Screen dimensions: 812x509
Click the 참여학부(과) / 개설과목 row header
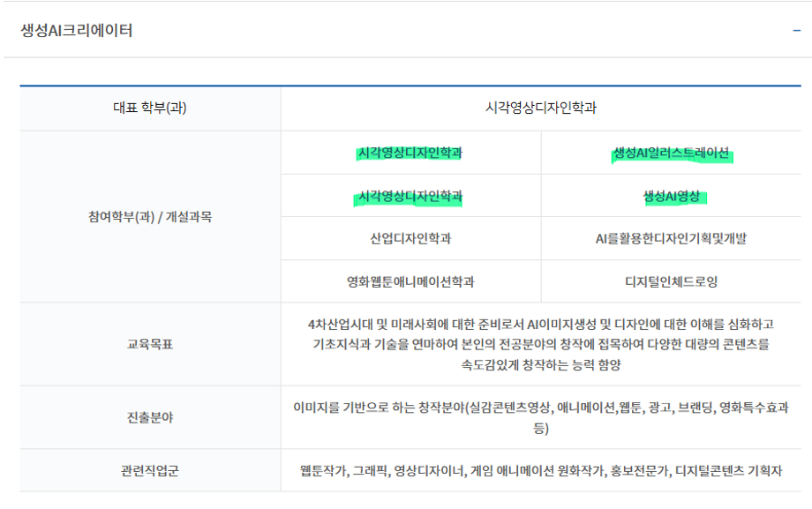click(x=150, y=217)
